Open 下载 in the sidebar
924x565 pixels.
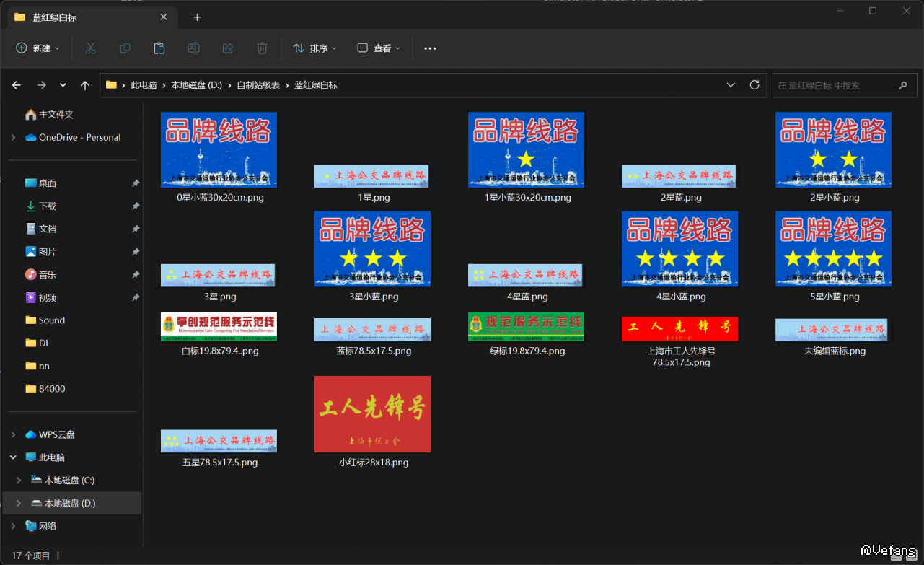pos(48,206)
